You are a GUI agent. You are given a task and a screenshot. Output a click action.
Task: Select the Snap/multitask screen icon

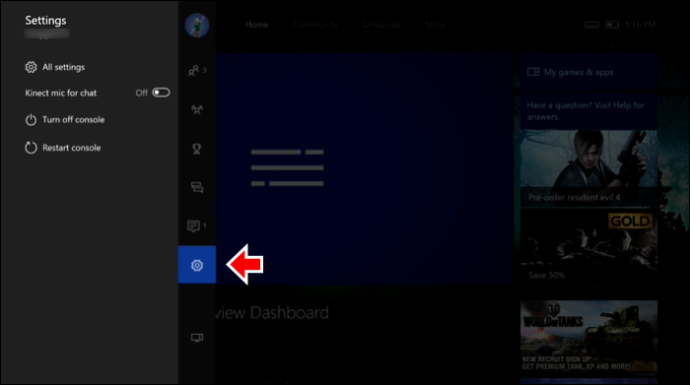(x=197, y=337)
